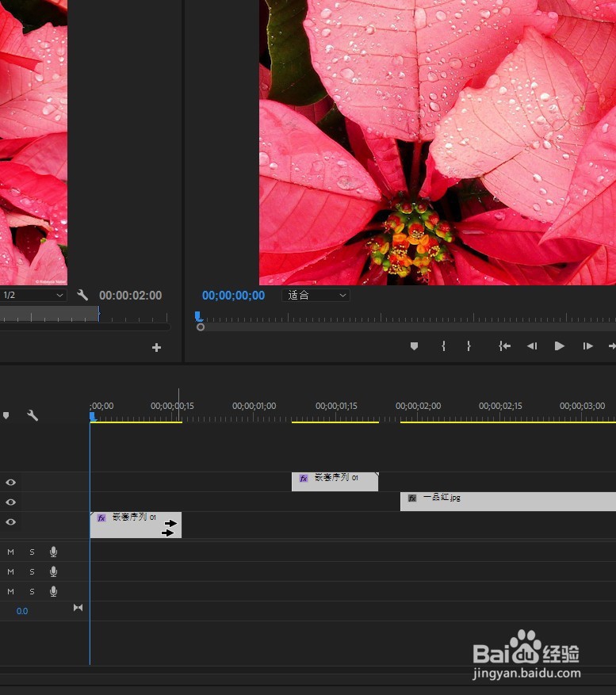616x695 pixels.
Task: Click the fx badge on the bottom-track nested clip
Action: (101, 517)
